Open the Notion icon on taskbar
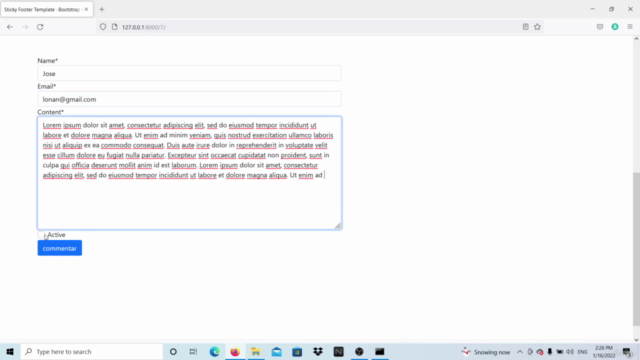 tap(338, 351)
